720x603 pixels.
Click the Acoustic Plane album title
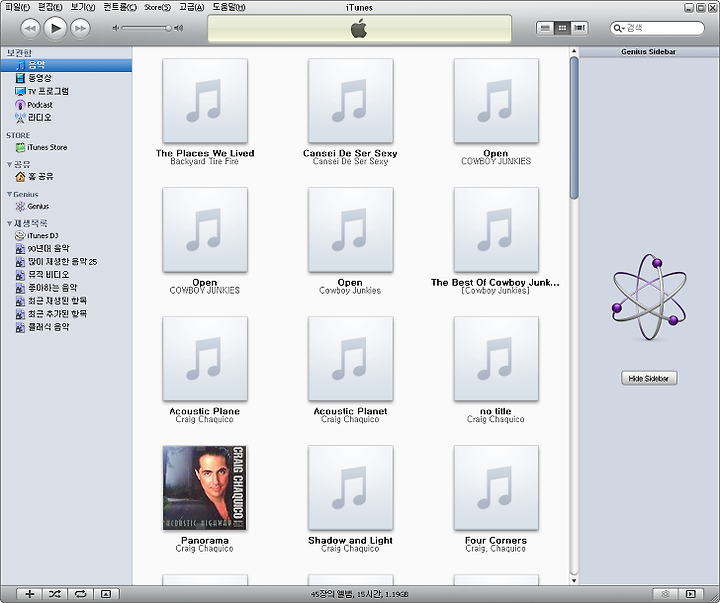point(204,411)
